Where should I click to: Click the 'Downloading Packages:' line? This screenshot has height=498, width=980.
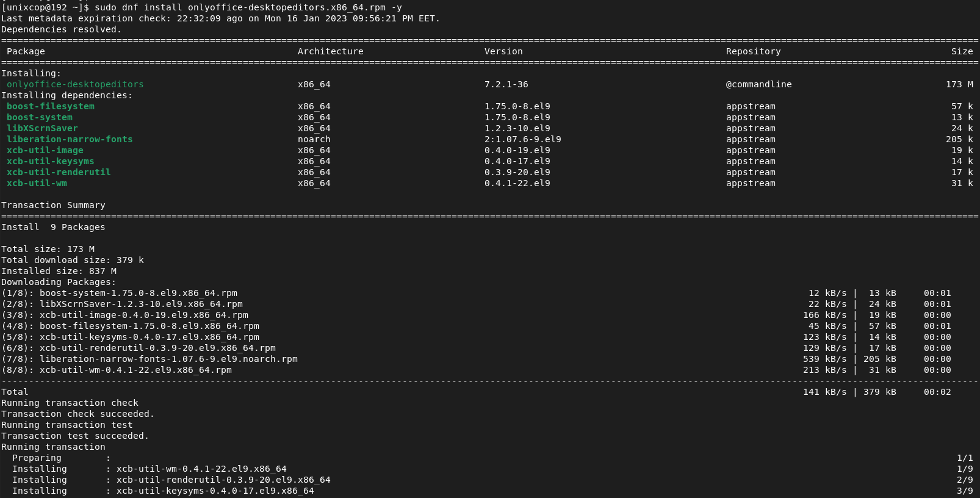pos(59,282)
